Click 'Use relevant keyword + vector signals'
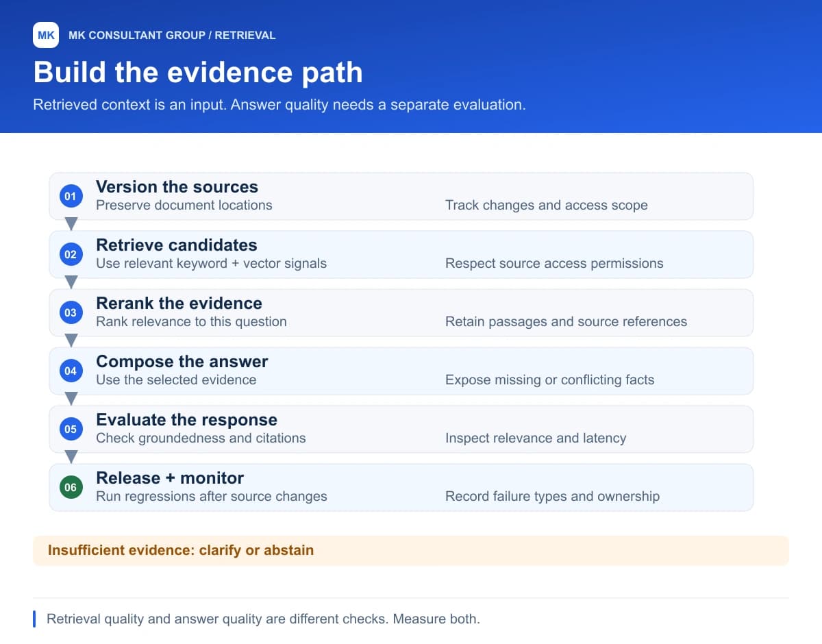Viewport: 822px width, 644px height. tap(211, 263)
